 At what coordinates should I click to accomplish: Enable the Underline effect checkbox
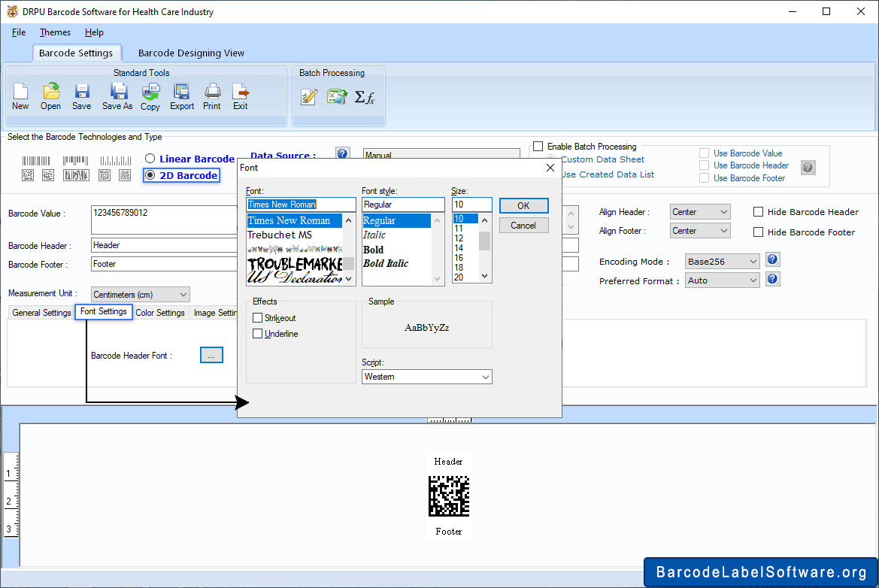point(258,334)
